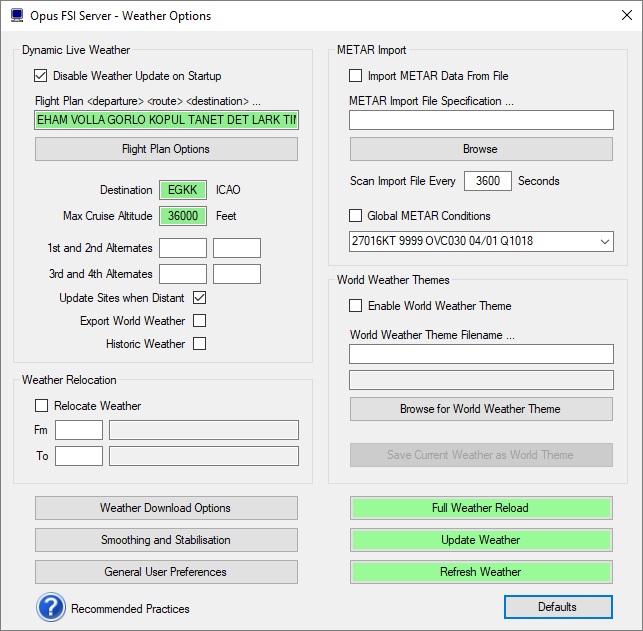Open Flight Plan Options
The width and height of the screenshot is (643, 631).
point(166,149)
